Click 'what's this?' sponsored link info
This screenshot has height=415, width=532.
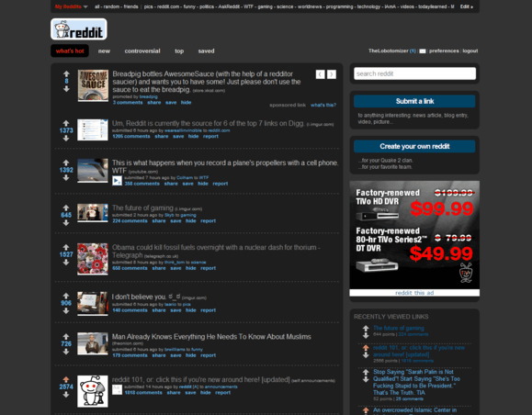click(x=323, y=105)
